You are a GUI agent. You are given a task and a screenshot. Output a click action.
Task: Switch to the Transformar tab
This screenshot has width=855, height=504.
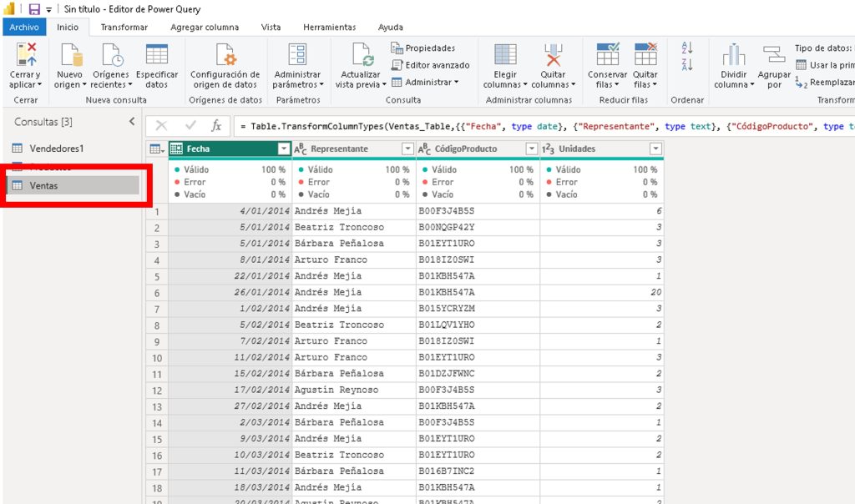124,27
